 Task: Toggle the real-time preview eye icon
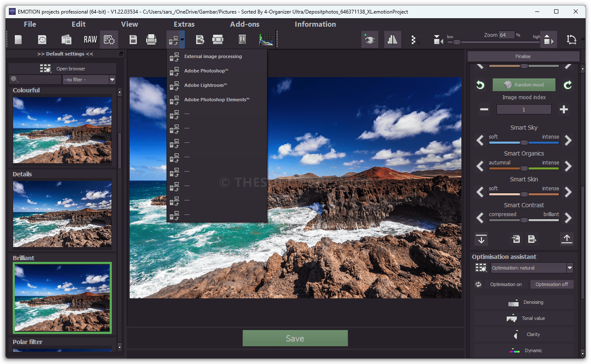point(370,40)
